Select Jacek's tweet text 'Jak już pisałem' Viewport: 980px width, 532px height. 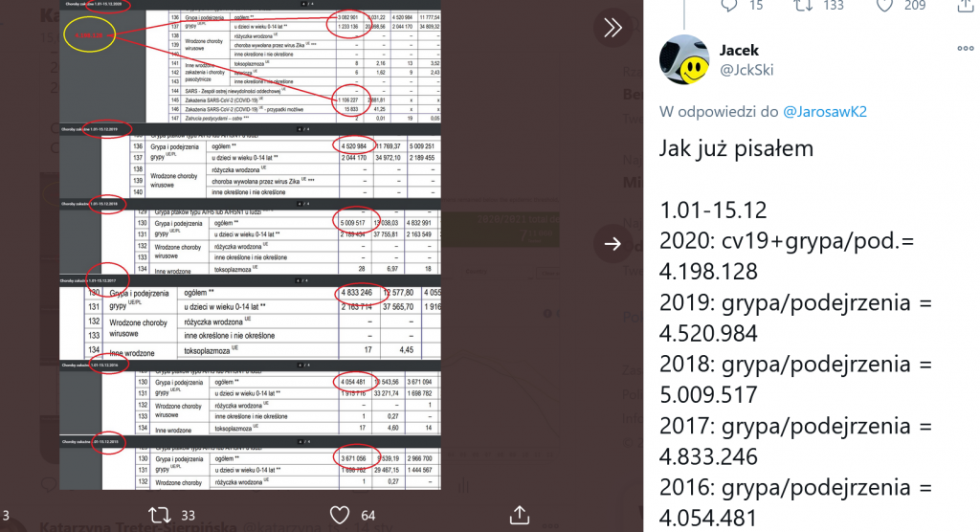click(x=737, y=148)
